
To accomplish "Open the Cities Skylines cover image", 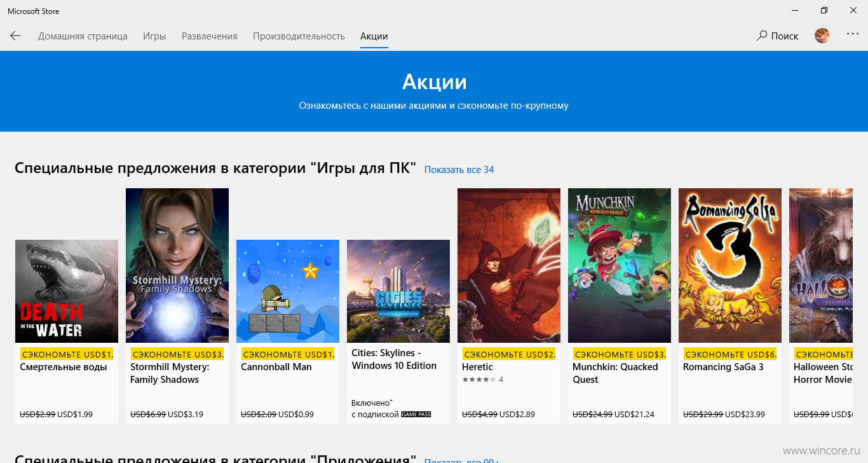I will pyautogui.click(x=398, y=291).
